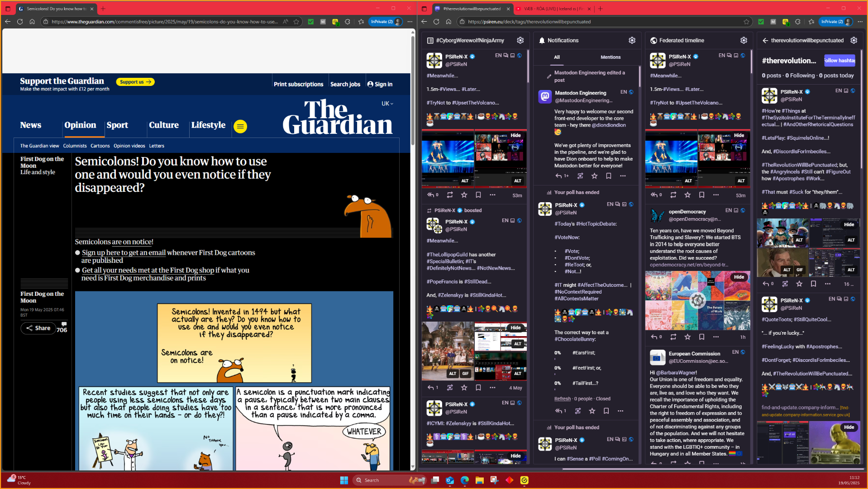The height and width of the screenshot is (489, 868).
Task: Refresh the Guardian browser page
Action: tap(20, 22)
